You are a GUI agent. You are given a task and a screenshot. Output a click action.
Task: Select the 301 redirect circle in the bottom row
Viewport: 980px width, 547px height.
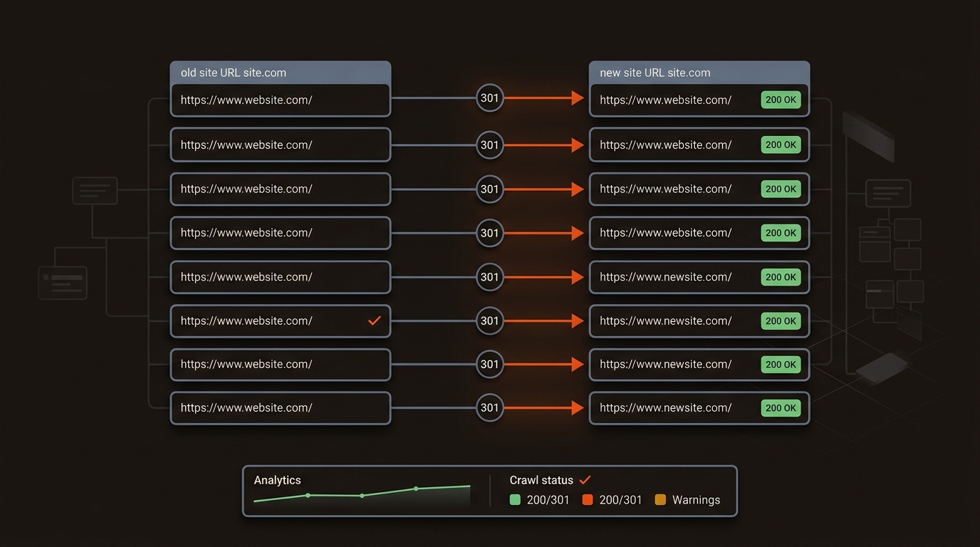[x=490, y=408]
